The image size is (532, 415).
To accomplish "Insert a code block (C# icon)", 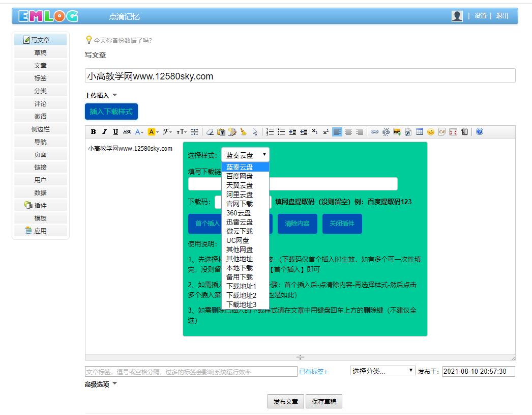I will pos(442,132).
